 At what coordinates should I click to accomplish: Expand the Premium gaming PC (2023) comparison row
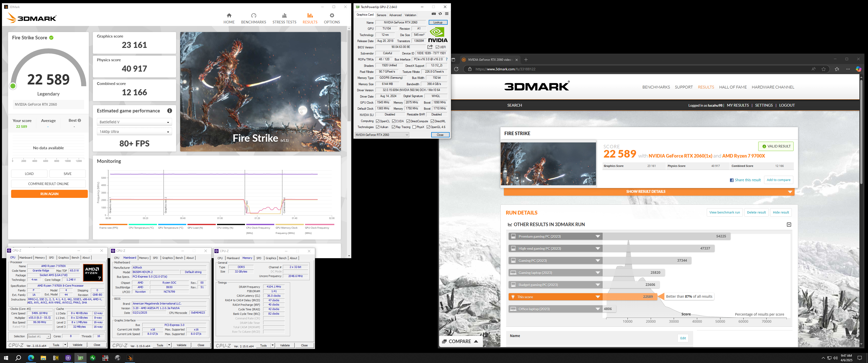555,236
